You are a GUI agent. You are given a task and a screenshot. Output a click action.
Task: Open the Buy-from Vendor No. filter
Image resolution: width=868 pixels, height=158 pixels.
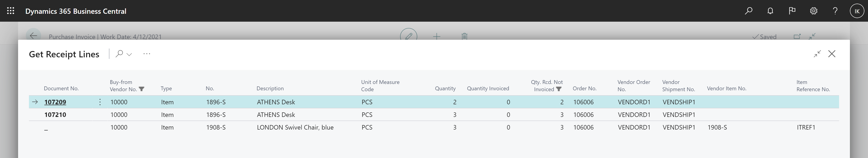click(x=142, y=89)
